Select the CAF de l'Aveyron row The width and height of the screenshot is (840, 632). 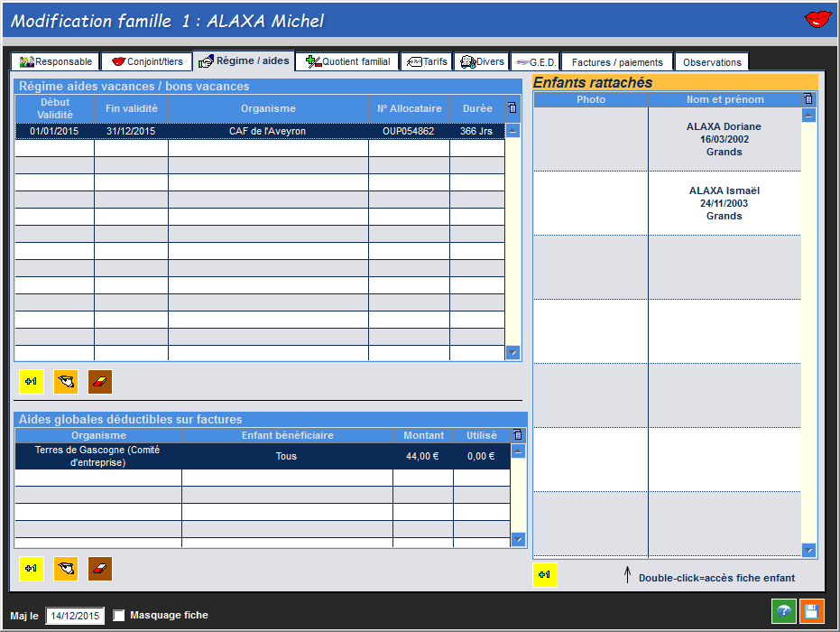pos(267,131)
